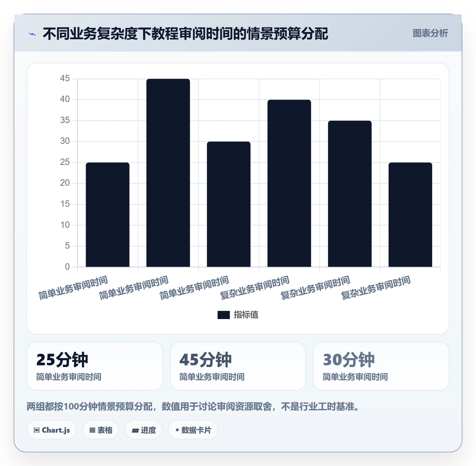The width and height of the screenshot is (476, 466).
Task: Click the bar with value 35
Action: coord(350,194)
